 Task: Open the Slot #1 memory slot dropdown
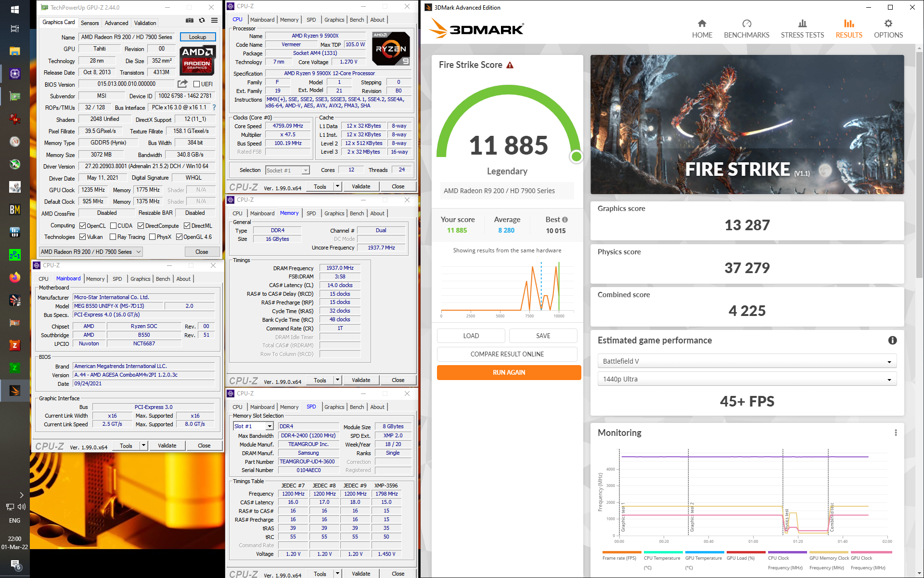(x=254, y=426)
